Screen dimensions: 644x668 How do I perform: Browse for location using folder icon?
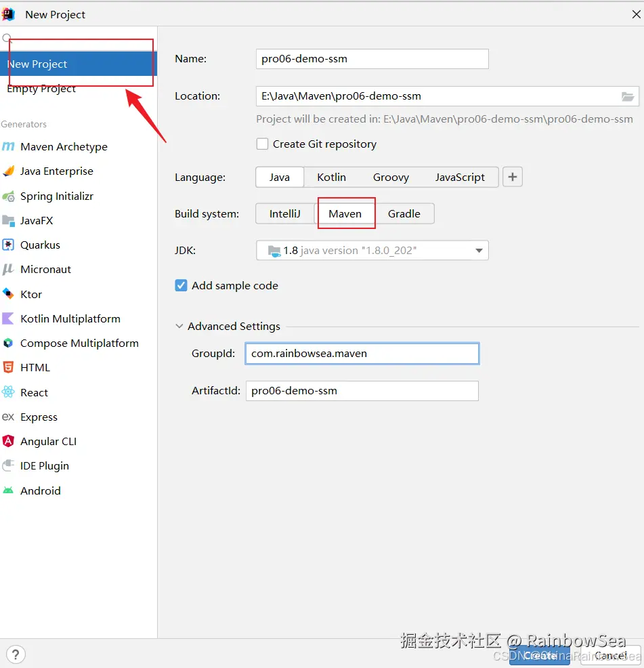coord(627,96)
